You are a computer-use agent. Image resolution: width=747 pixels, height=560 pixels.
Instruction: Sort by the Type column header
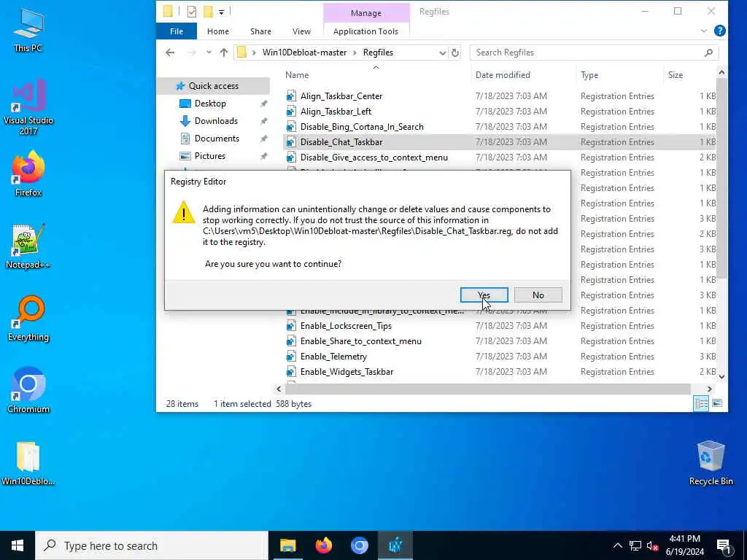click(x=589, y=75)
